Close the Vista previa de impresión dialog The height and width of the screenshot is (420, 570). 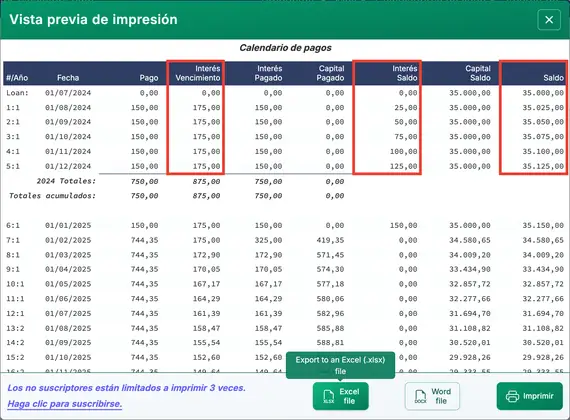(549, 20)
